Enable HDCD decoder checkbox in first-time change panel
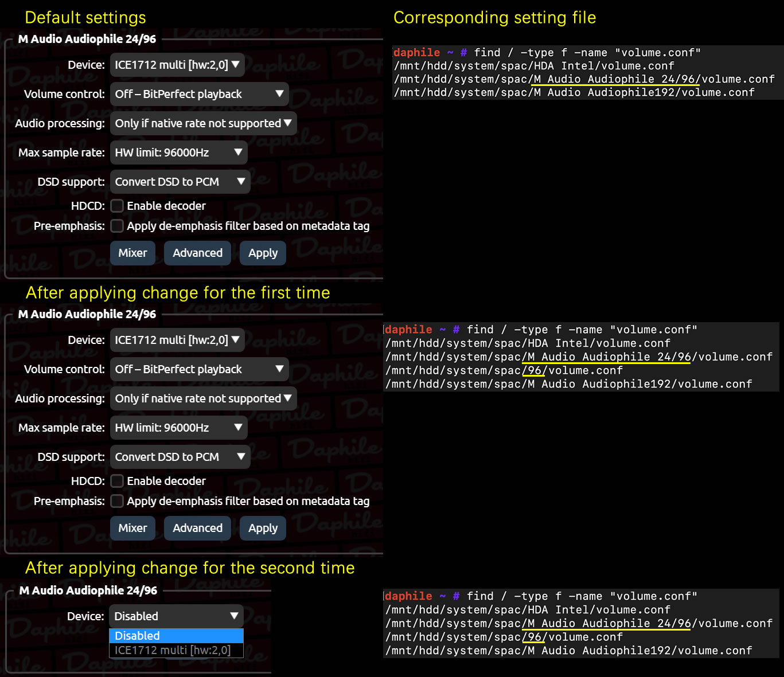 pos(117,481)
